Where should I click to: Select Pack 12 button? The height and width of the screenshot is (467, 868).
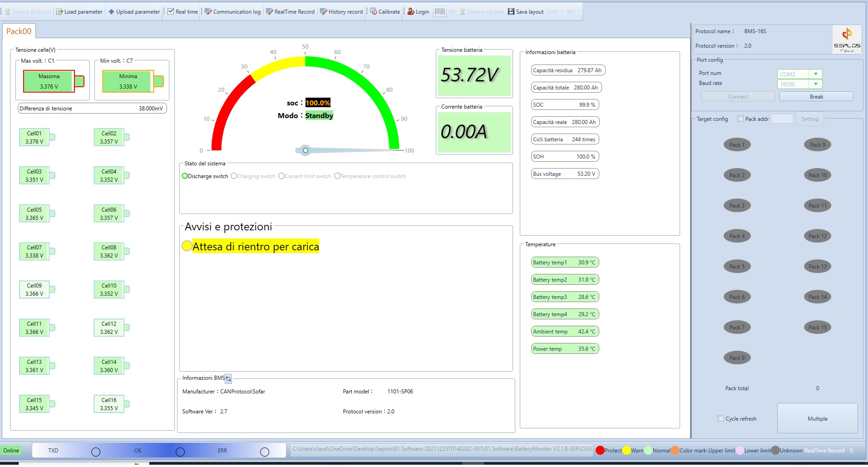(x=818, y=236)
